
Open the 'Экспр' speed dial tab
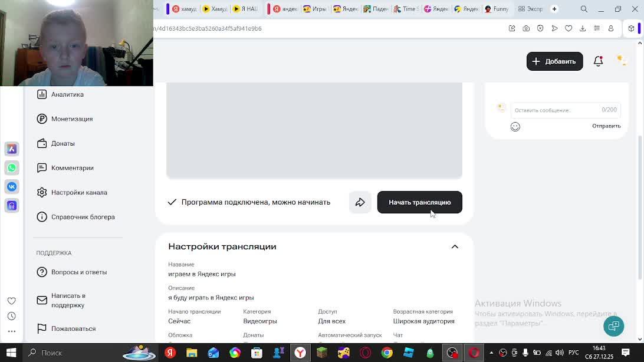[531, 9]
